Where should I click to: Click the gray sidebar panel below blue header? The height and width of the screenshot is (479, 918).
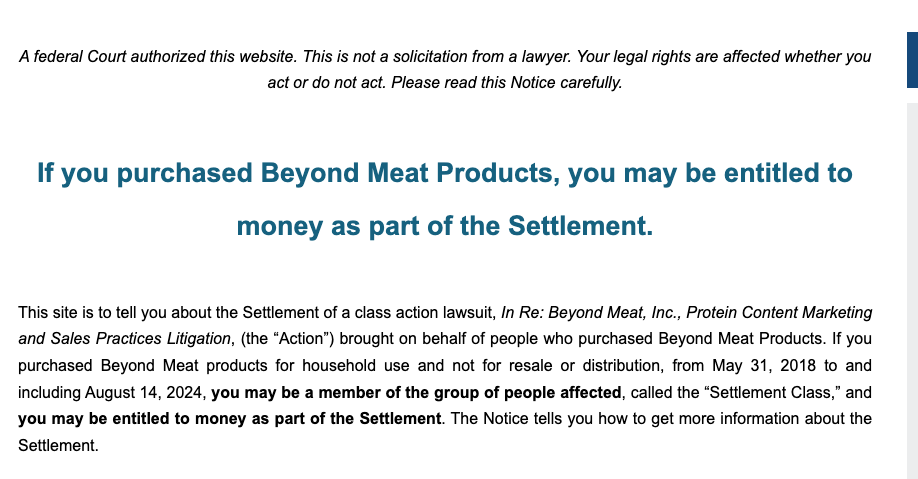click(913, 291)
